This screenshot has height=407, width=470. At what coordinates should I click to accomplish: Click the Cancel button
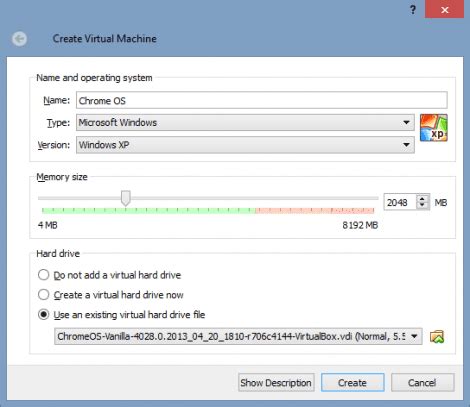(x=422, y=383)
